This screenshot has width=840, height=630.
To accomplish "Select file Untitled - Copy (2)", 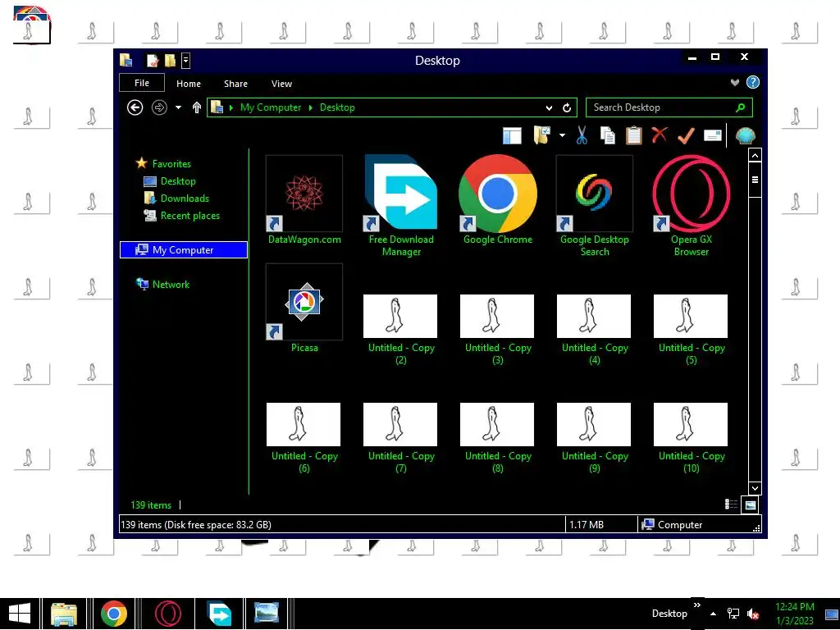I will pos(400,330).
